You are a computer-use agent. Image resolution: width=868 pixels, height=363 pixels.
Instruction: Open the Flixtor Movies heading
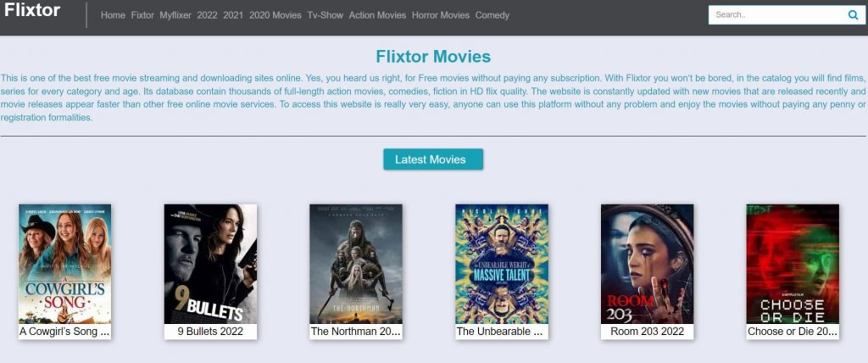click(x=433, y=57)
